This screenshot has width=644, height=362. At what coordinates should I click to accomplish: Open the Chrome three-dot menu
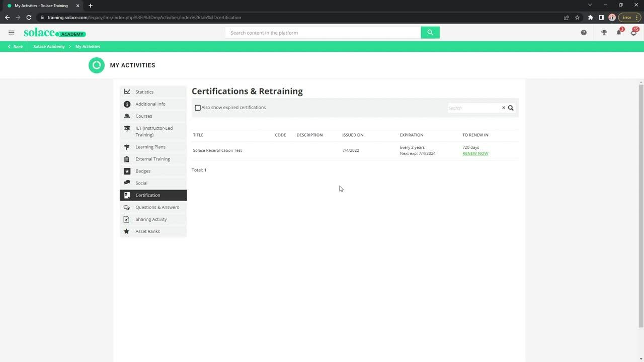coord(637,17)
